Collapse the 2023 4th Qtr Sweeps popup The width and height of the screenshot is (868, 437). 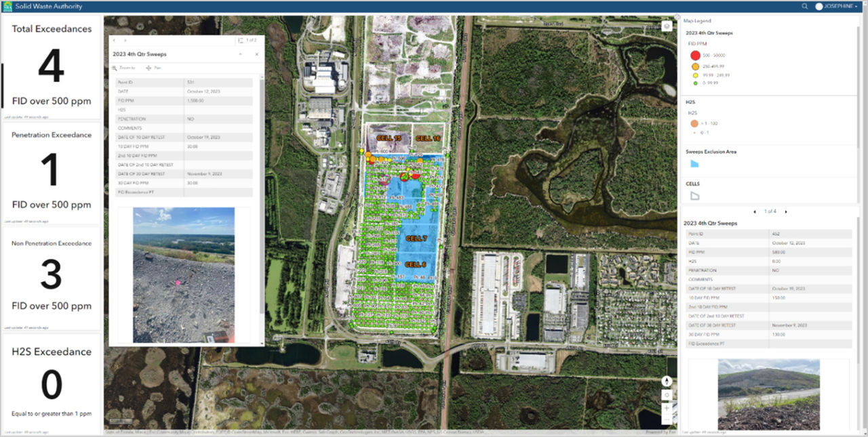point(240,54)
